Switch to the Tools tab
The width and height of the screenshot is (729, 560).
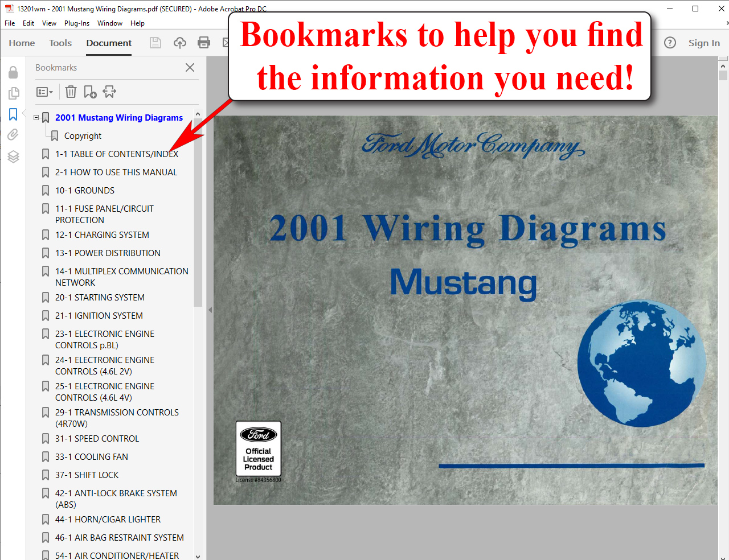click(x=60, y=43)
